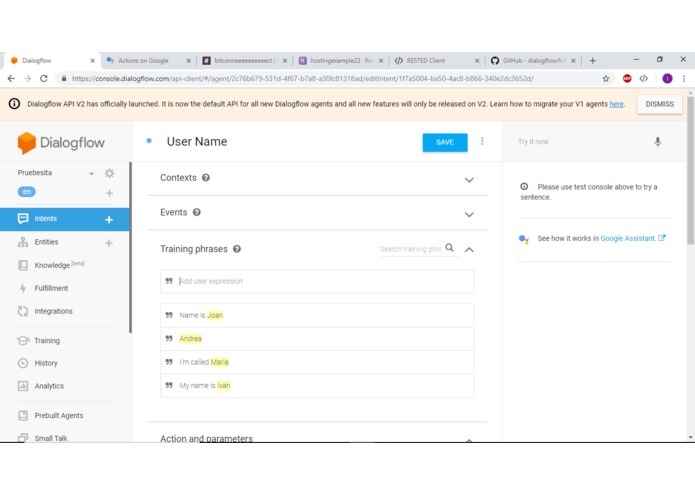Collapse Action and parameters section

[469, 440]
